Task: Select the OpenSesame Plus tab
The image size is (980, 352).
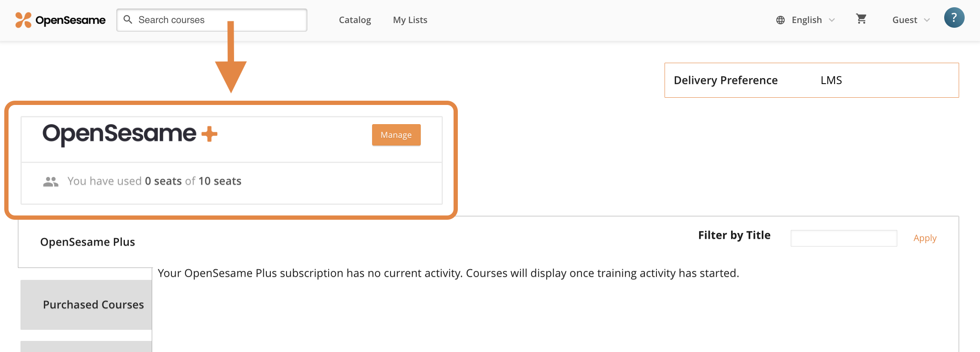Action: click(87, 241)
